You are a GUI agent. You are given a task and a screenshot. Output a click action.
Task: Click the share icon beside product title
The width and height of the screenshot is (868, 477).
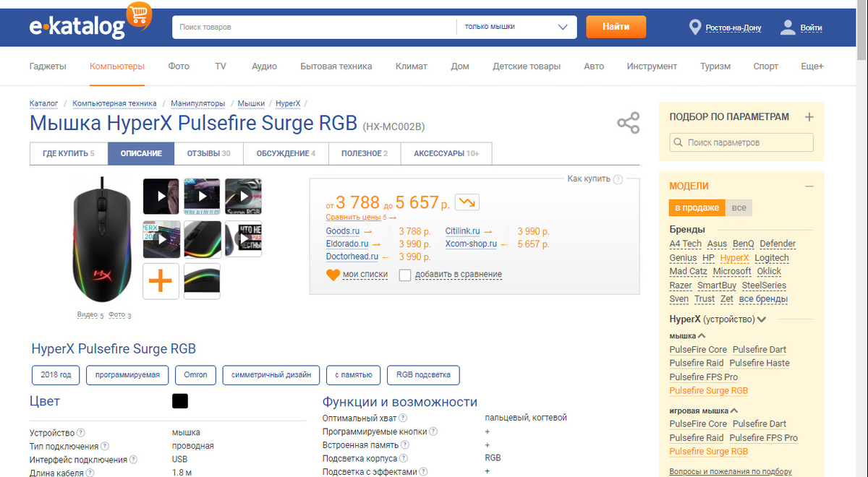tap(628, 123)
